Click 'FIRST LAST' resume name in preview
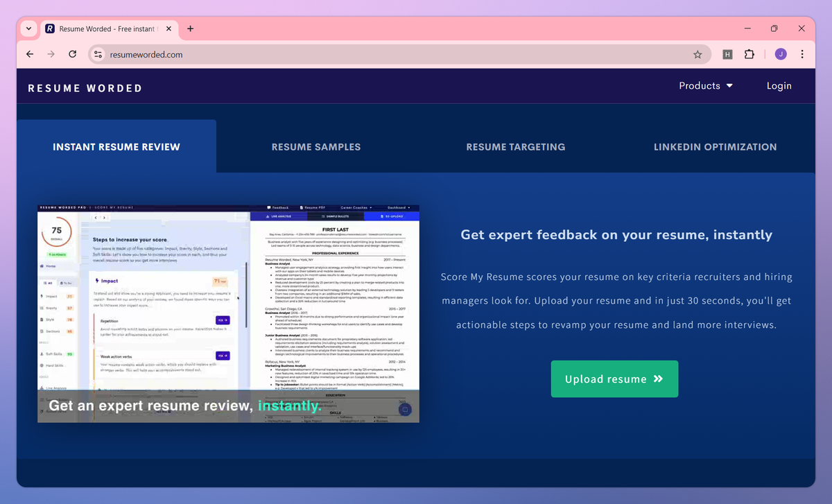The image size is (832, 504). [x=334, y=228]
